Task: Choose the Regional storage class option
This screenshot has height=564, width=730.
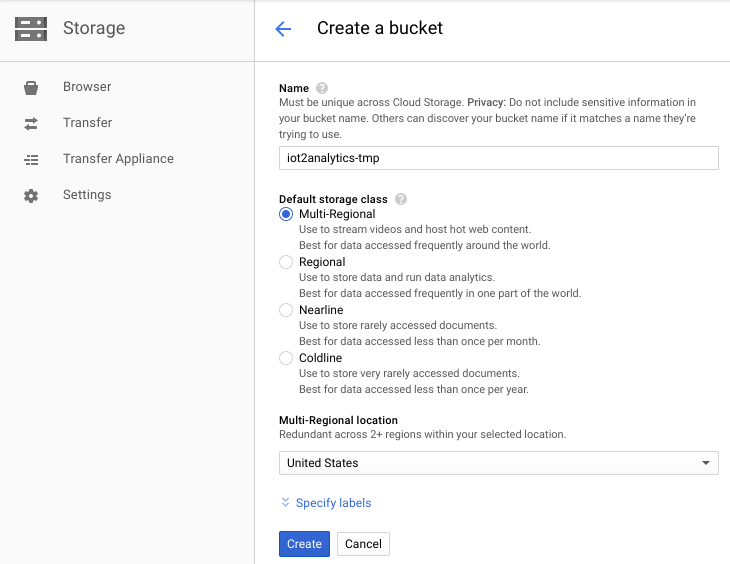Action: [286, 262]
